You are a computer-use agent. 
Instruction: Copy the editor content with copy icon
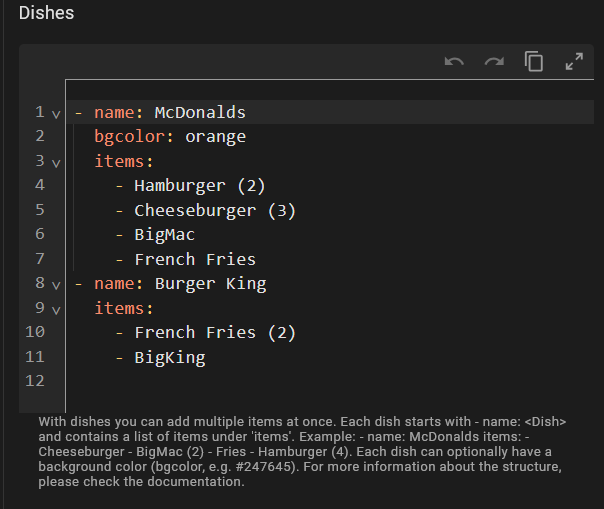[534, 61]
